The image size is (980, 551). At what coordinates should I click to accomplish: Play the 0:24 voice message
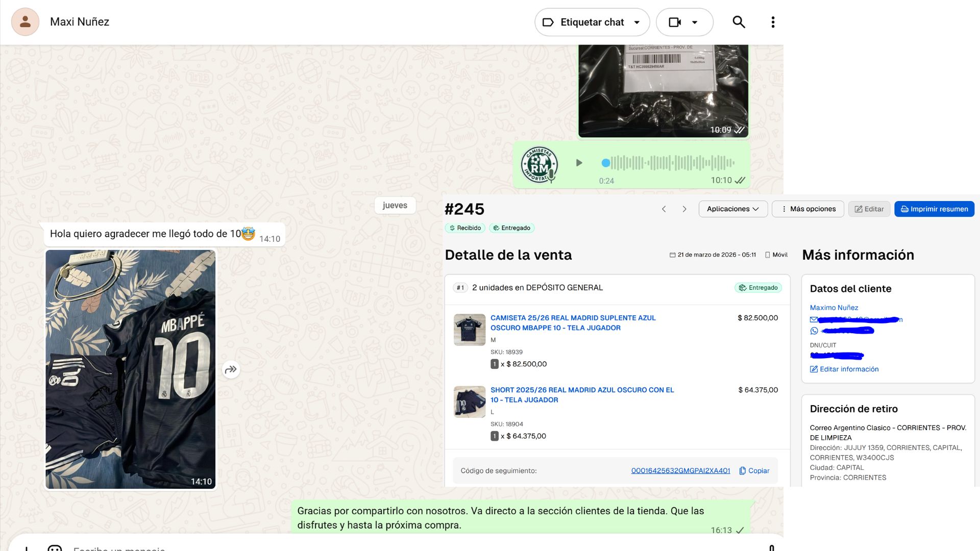point(579,163)
